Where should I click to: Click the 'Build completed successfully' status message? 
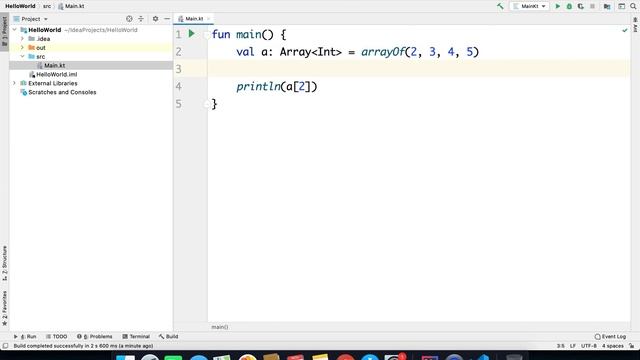click(x=83, y=346)
